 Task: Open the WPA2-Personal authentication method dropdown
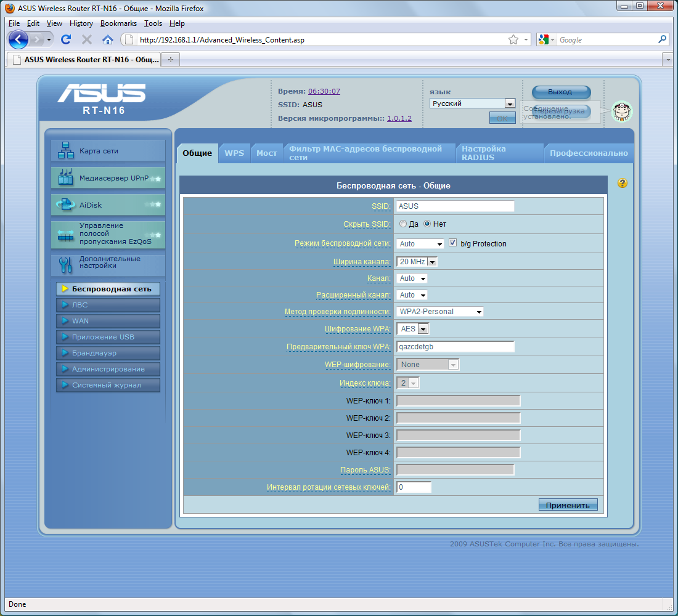(x=439, y=312)
